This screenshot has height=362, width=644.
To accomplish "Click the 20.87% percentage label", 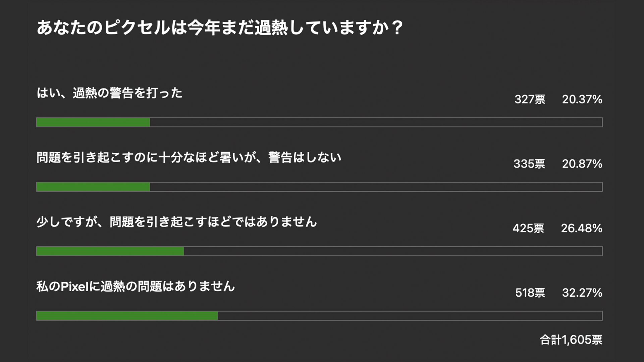I will [x=582, y=164].
